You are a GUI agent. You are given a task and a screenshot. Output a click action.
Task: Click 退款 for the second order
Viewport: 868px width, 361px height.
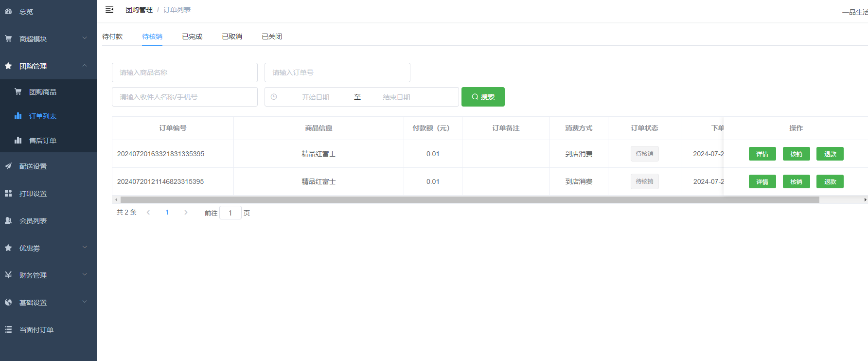click(x=830, y=181)
